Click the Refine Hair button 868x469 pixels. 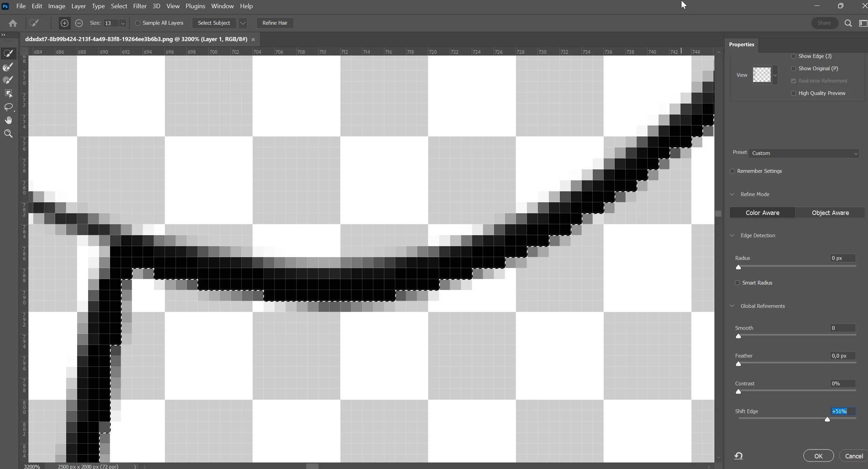coord(275,23)
